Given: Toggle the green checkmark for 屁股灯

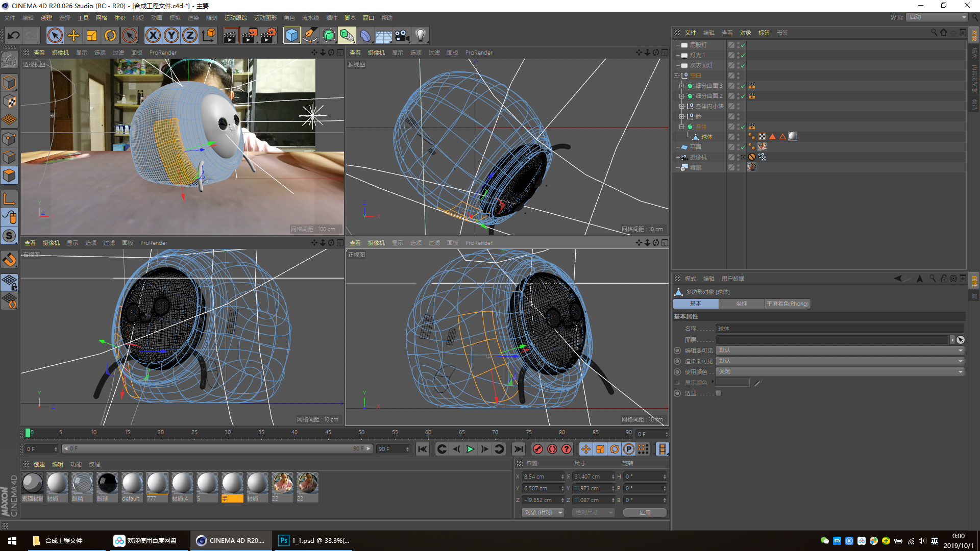Looking at the screenshot, I should (743, 45).
